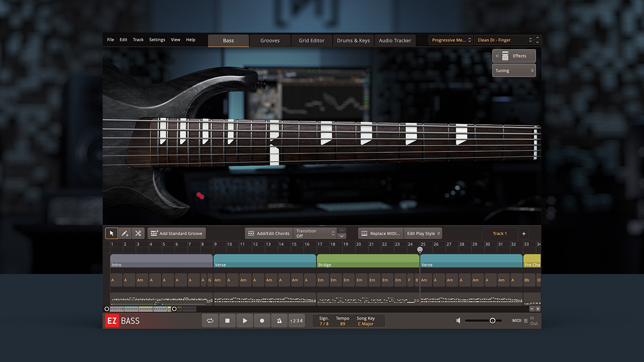This screenshot has width=644, height=362.
Task: Select the G chord block in Intro
Action: [x=210, y=280]
